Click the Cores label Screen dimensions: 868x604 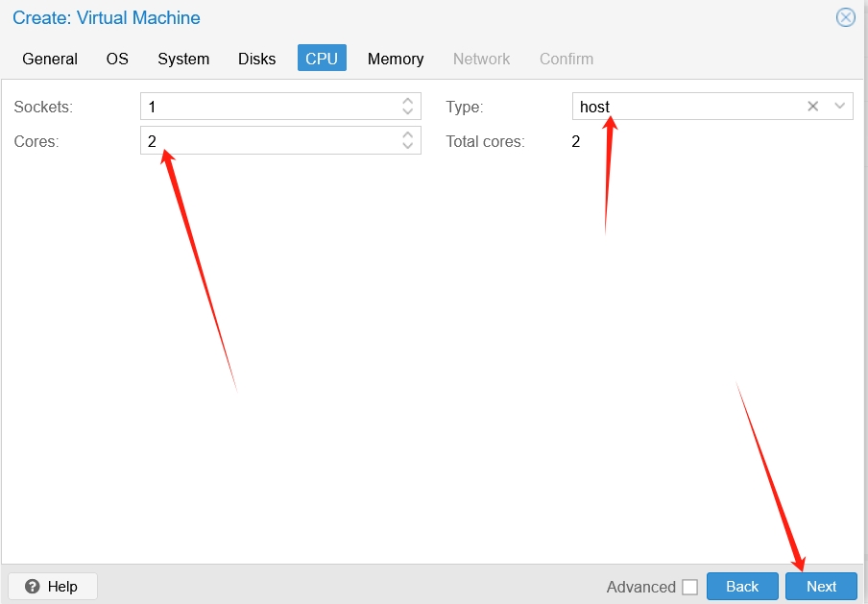click(36, 141)
